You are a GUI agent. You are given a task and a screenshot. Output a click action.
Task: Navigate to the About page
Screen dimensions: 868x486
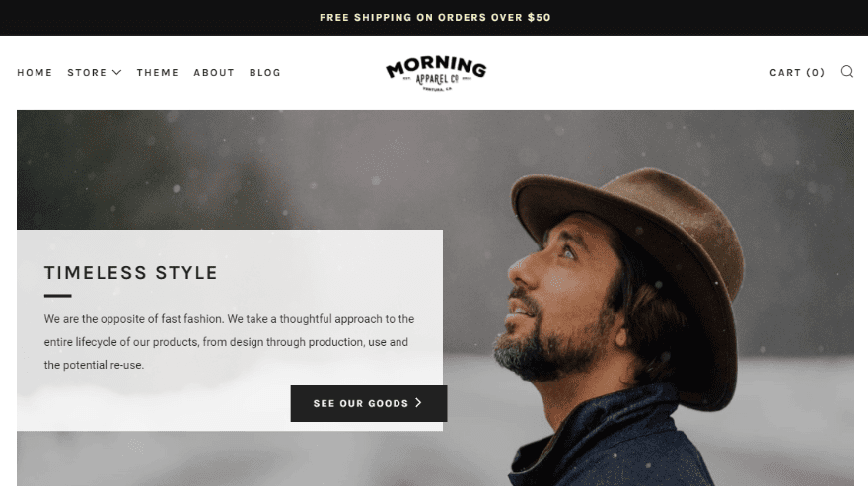click(x=214, y=73)
